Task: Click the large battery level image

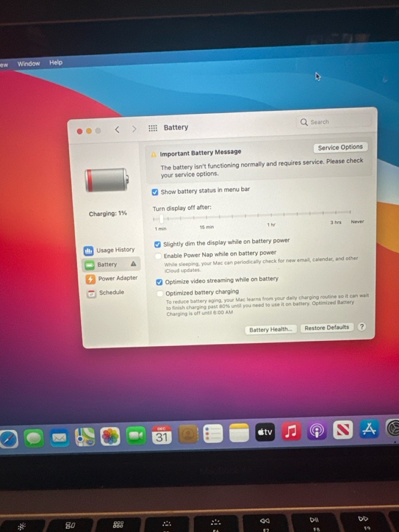Action: (x=107, y=180)
